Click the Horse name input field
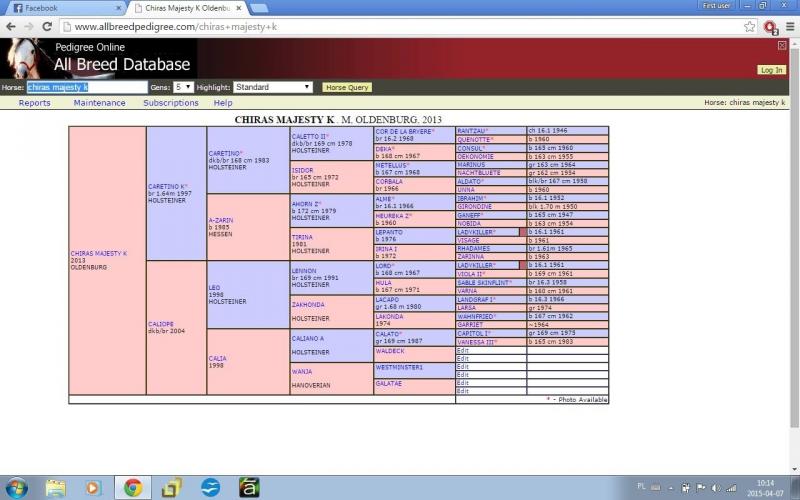 (87, 87)
